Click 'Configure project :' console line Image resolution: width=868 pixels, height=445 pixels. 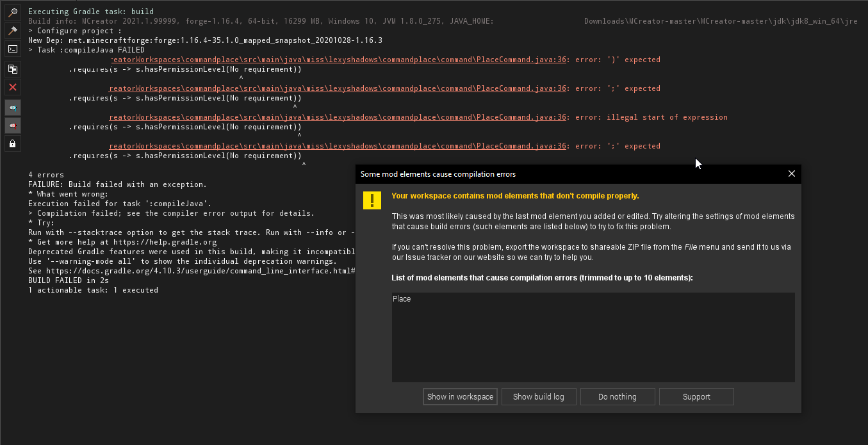[x=75, y=31]
